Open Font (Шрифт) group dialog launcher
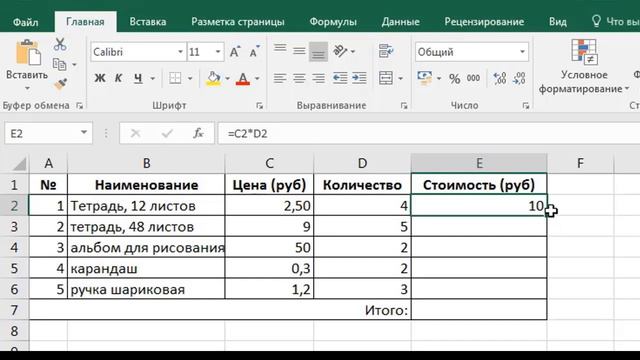Screen dimensions: 640x360 pyautogui.click(x=260, y=106)
